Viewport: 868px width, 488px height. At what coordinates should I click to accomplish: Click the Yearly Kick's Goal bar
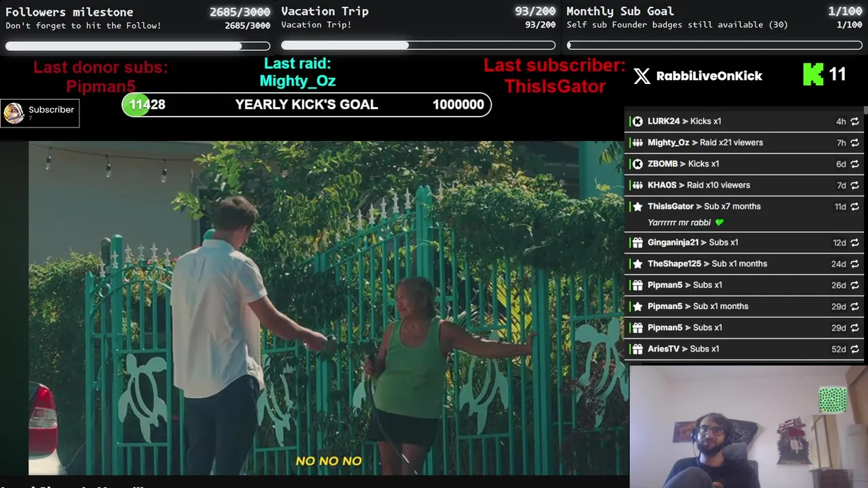click(x=307, y=104)
